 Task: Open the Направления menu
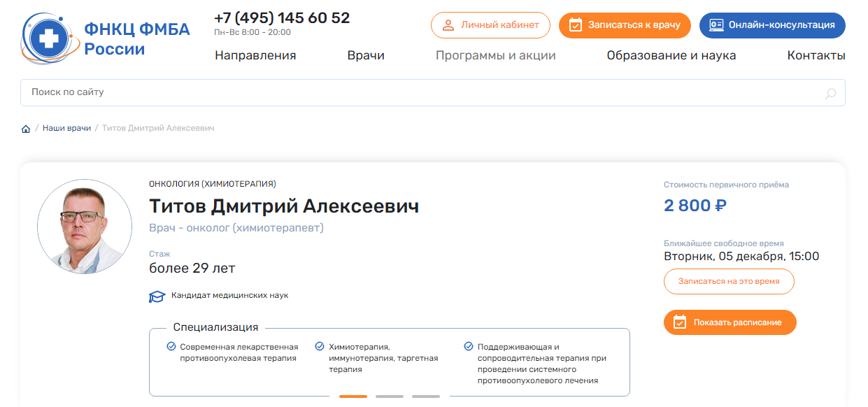point(255,55)
